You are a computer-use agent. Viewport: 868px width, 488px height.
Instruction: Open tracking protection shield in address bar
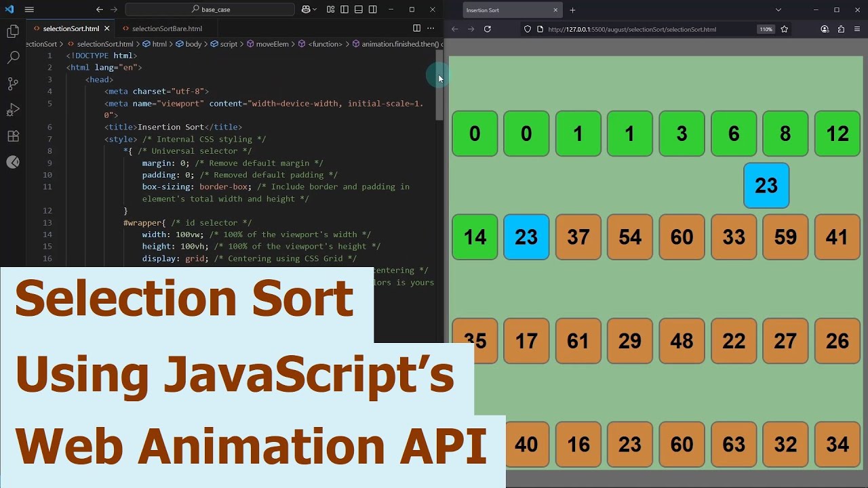click(528, 29)
